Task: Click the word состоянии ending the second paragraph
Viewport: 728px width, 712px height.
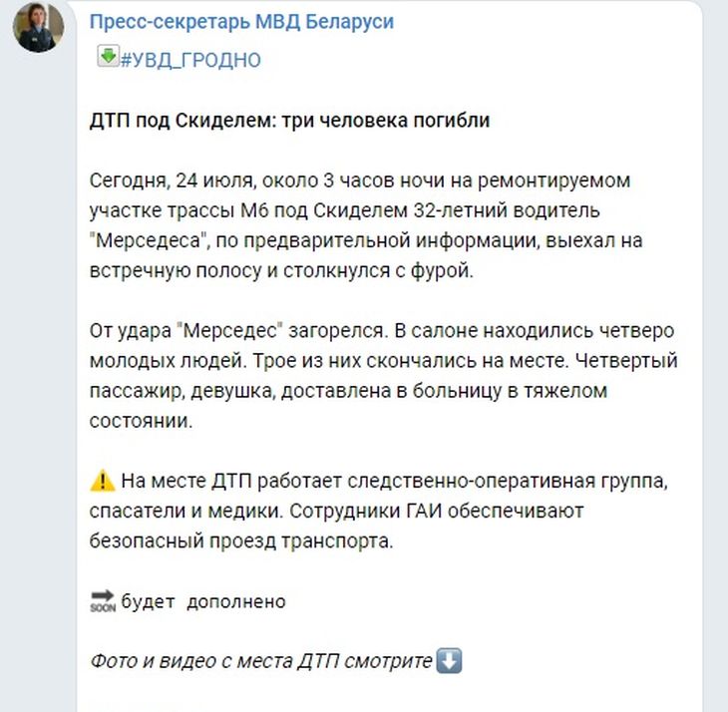Action: point(140,421)
